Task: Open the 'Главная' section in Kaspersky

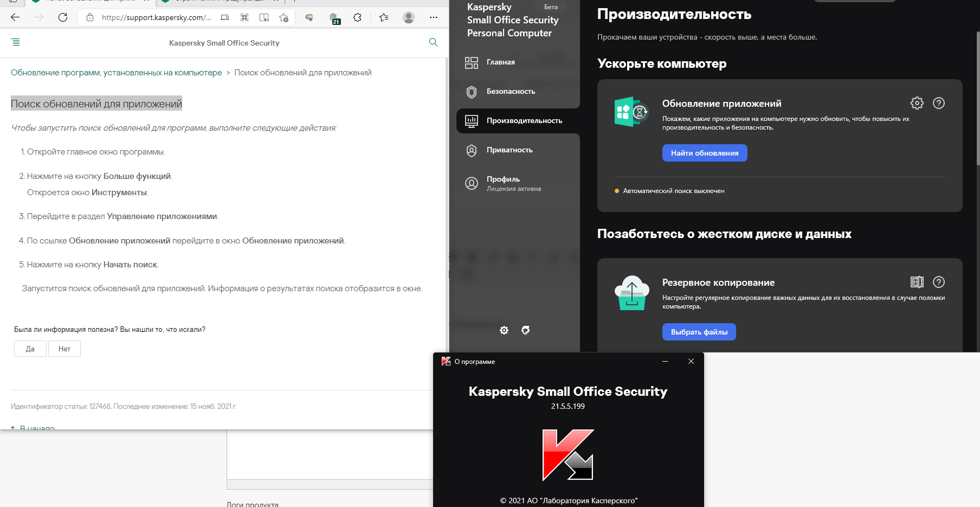Action: (501, 62)
